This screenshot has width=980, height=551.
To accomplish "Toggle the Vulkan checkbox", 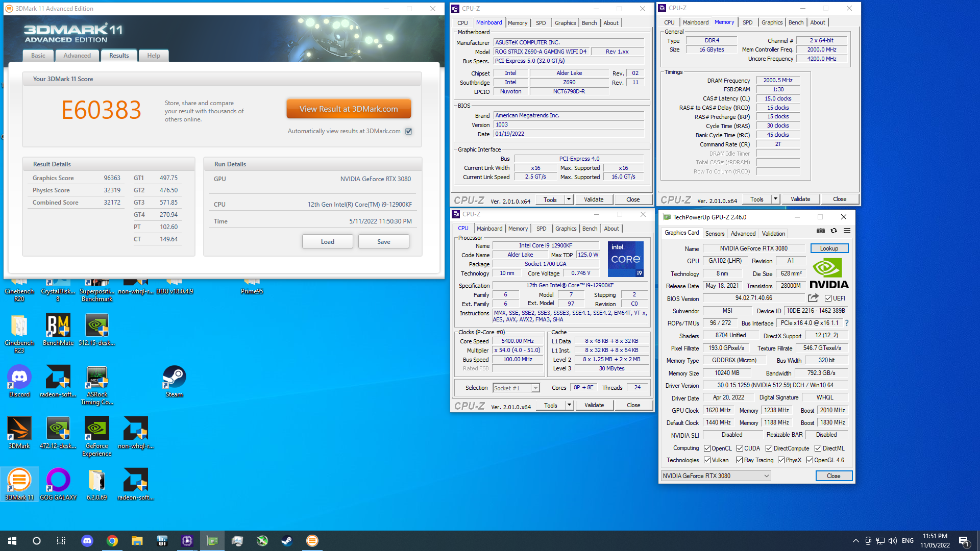I will tap(707, 460).
